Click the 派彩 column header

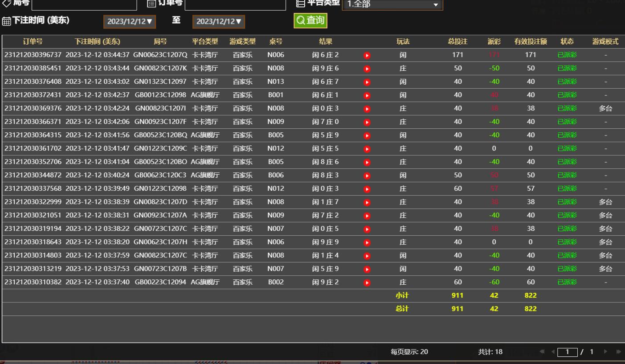[494, 42]
